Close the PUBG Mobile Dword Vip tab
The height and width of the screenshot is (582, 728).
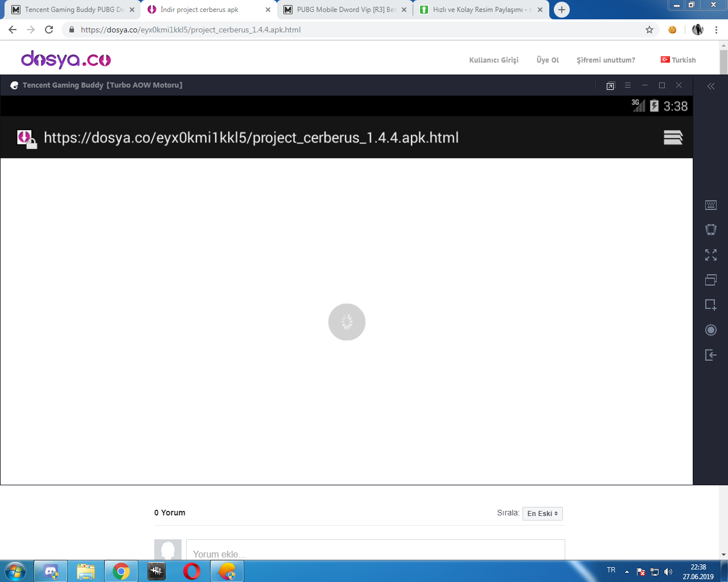pyautogui.click(x=404, y=10)
